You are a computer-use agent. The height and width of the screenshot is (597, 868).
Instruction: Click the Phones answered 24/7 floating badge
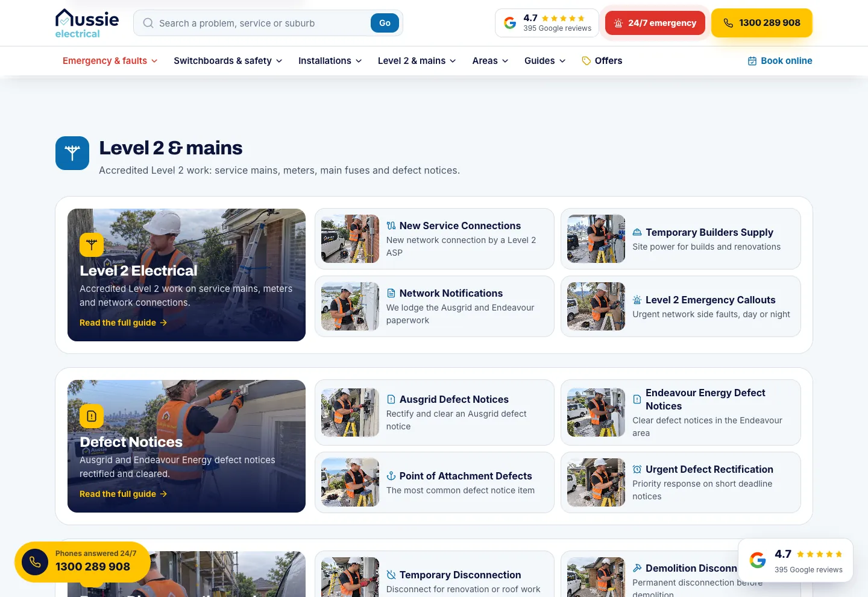(83, 562)
